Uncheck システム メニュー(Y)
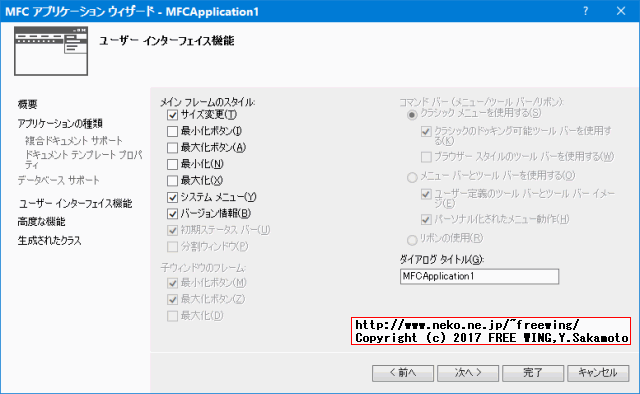Screen dimensions: 640x394 pyautogui.click(x=172, y=197)
